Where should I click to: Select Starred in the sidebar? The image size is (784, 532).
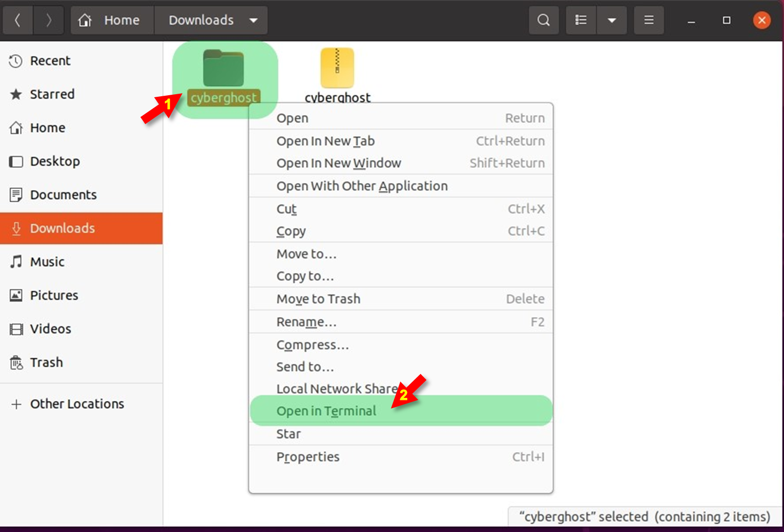coord(81,94)
